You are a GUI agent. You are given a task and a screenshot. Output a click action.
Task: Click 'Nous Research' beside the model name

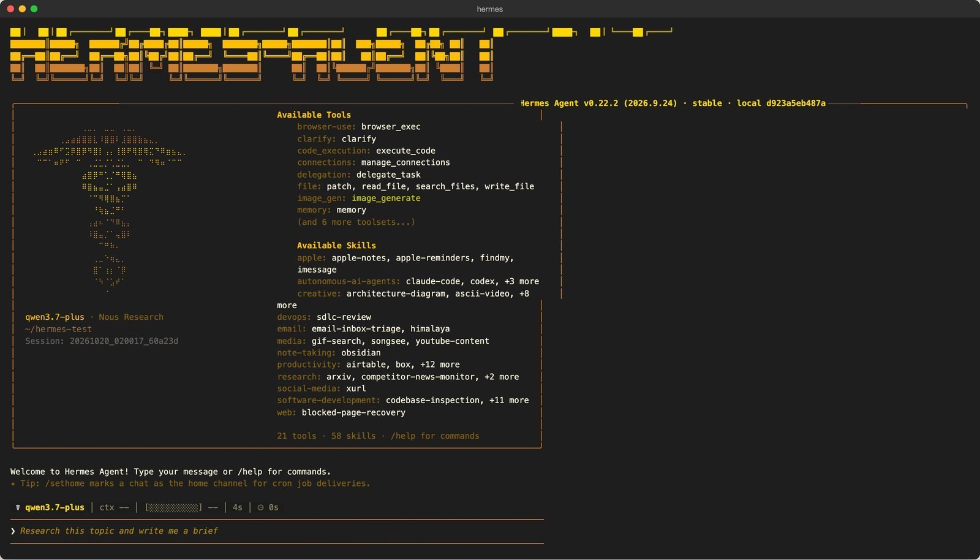(131, 317)
